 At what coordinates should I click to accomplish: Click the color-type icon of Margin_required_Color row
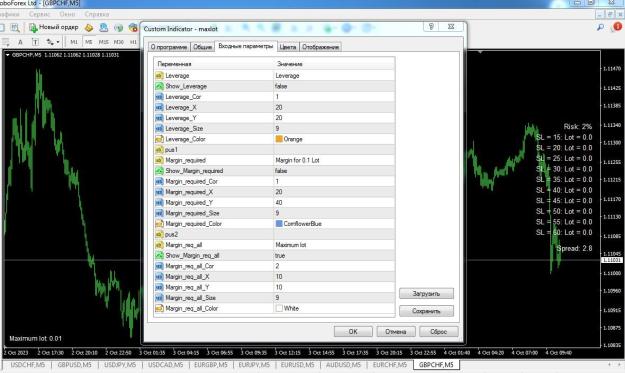(x=159, y=224)
